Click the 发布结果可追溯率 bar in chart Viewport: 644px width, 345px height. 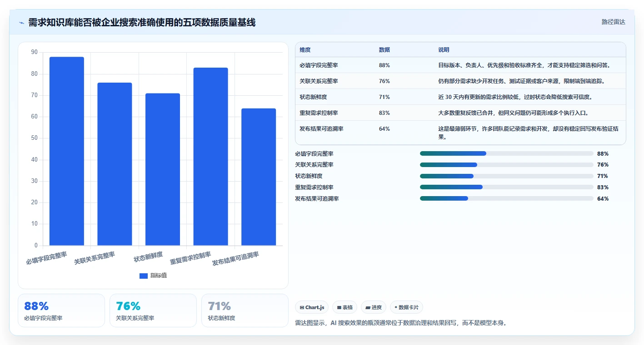pos(259,177)
